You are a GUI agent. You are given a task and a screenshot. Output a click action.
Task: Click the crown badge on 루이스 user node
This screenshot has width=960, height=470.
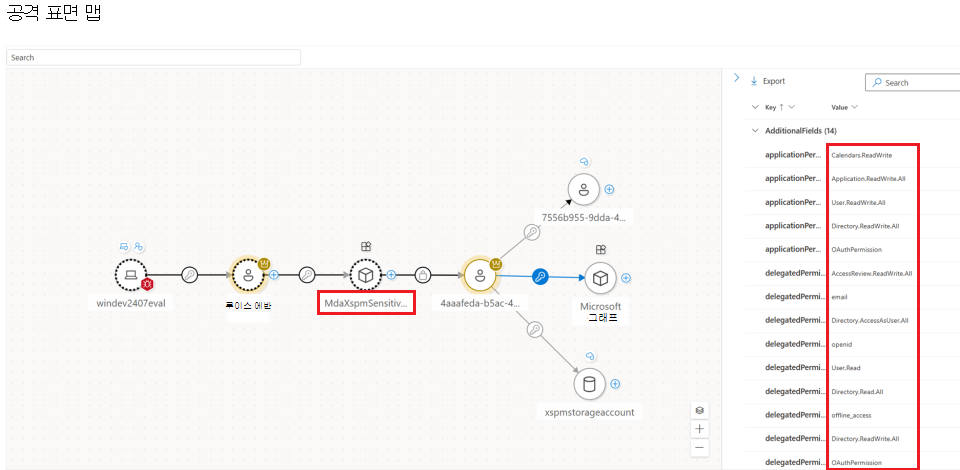(264, 263)
